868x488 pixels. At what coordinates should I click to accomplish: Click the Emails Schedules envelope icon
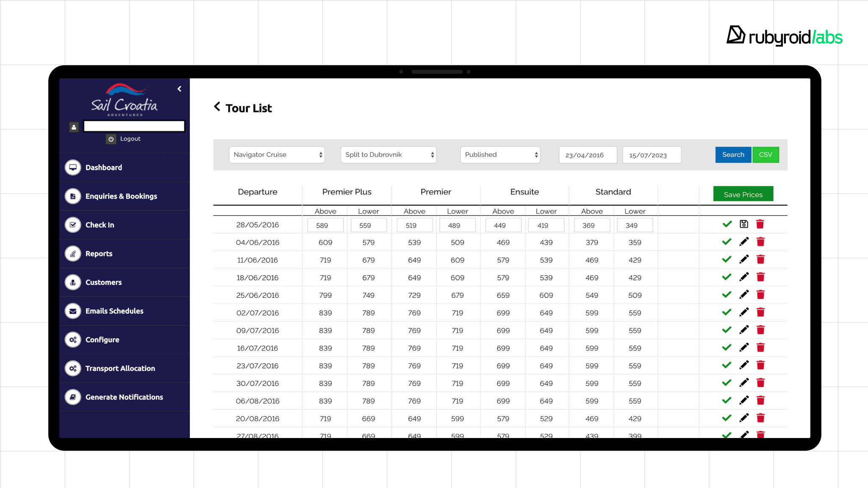73,311
